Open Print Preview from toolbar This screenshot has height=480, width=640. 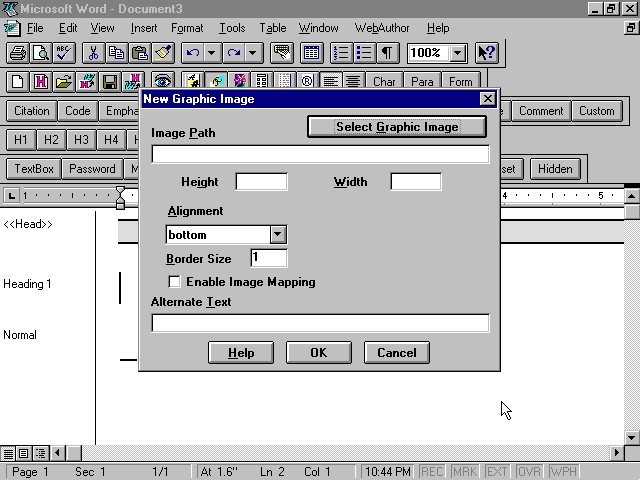[40, 53]
